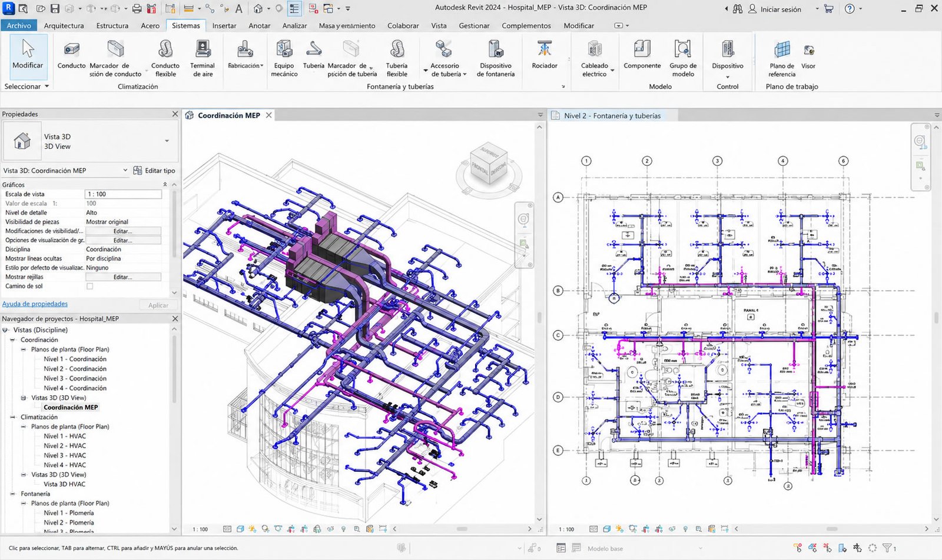Select the Equipo mecánico tool

[x=284, y=58]
